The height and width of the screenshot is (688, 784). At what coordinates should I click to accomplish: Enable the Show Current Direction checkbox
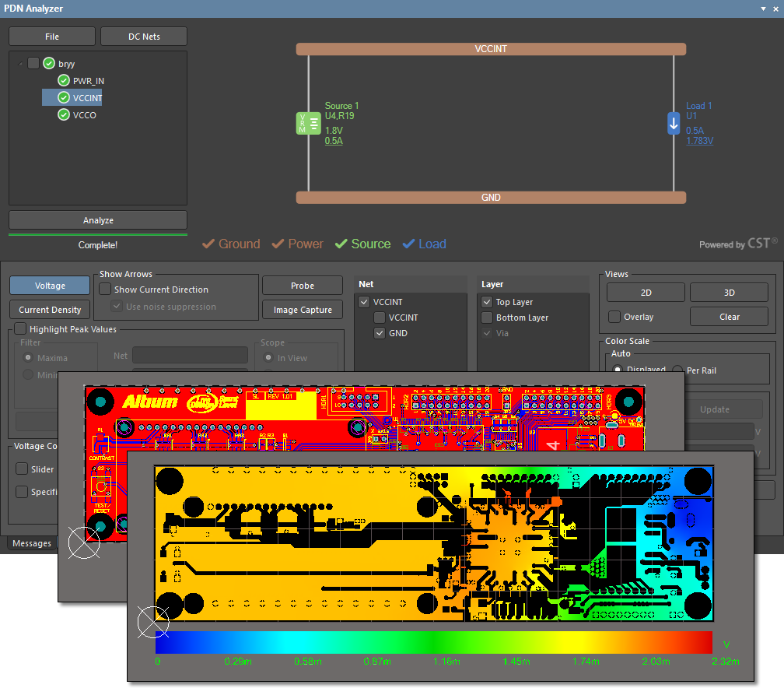pos(104,289)
